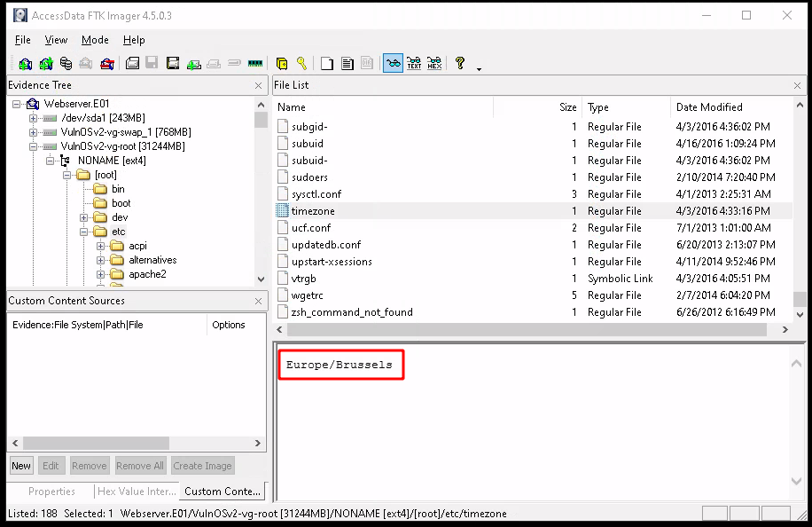This screenshot has width=812, height=527.
Task: Click the Add Evidence Item toolbar icon
Action: click(25, 64)
